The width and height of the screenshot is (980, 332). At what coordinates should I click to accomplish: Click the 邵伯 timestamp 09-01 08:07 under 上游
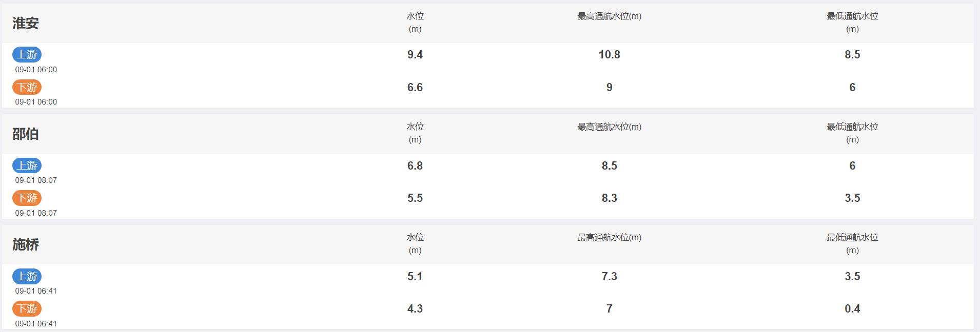click(x=36, y=180)
